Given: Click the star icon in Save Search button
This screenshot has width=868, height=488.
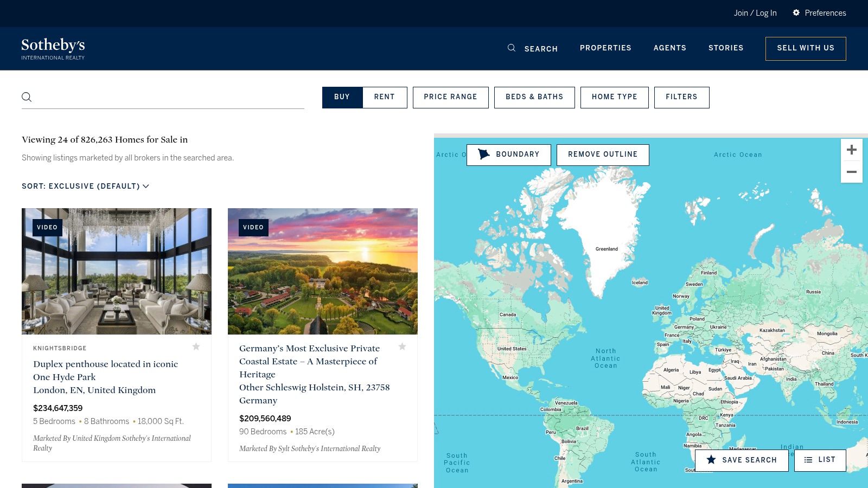Looking at the screenshot, I should pyautogui.click(x=711, y=460).
